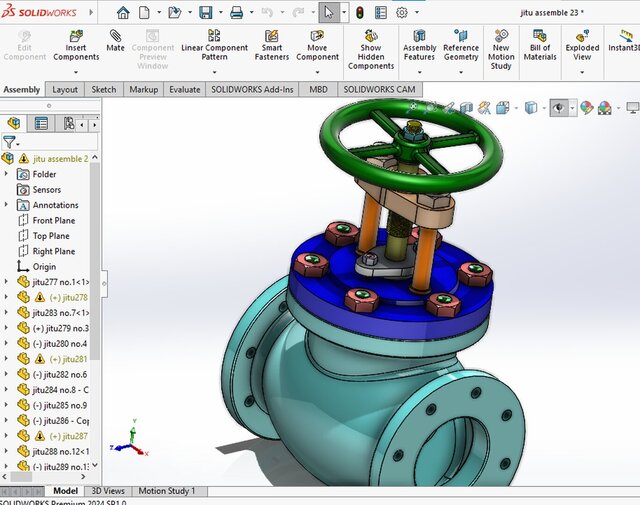Switch to the Evaluate tab
The image size is (640, 505).
click(x=184, y=89)
